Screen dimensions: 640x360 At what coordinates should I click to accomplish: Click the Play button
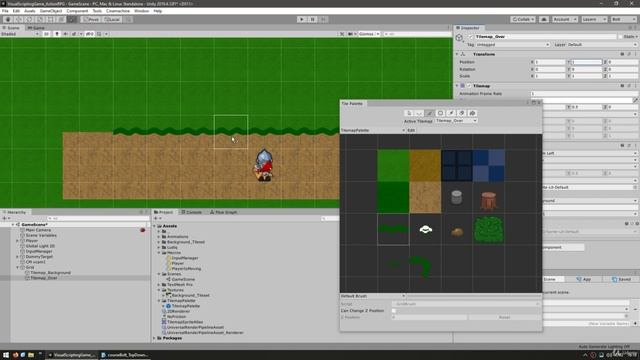pos(302,19)
